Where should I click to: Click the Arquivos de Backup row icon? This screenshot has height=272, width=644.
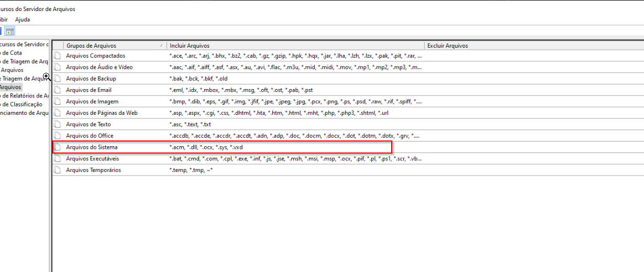tap(57, 79)
